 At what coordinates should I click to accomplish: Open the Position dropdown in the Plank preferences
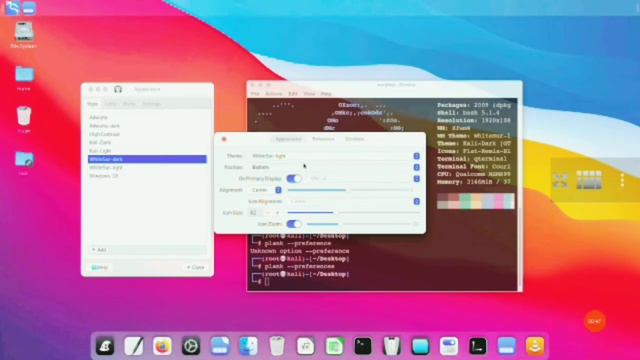click(x=335, y=167)
